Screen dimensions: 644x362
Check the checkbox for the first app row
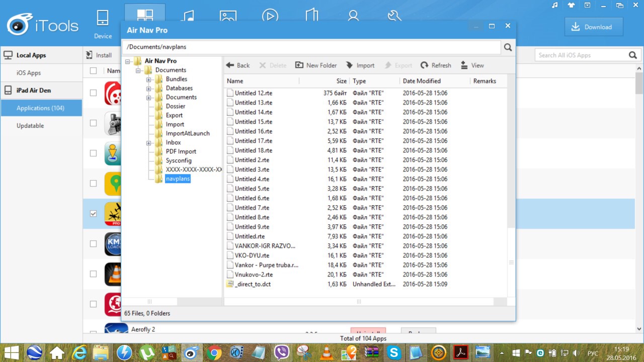coord(93,93)
